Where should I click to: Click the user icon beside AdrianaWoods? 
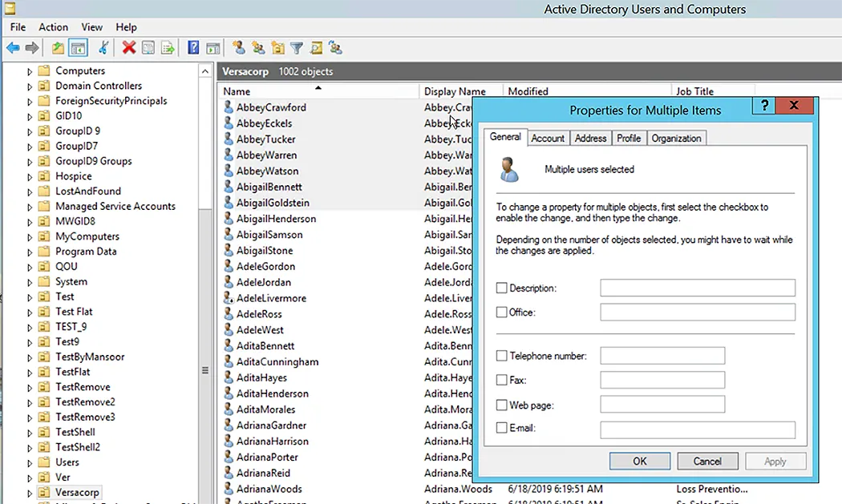tap(229, 489)
